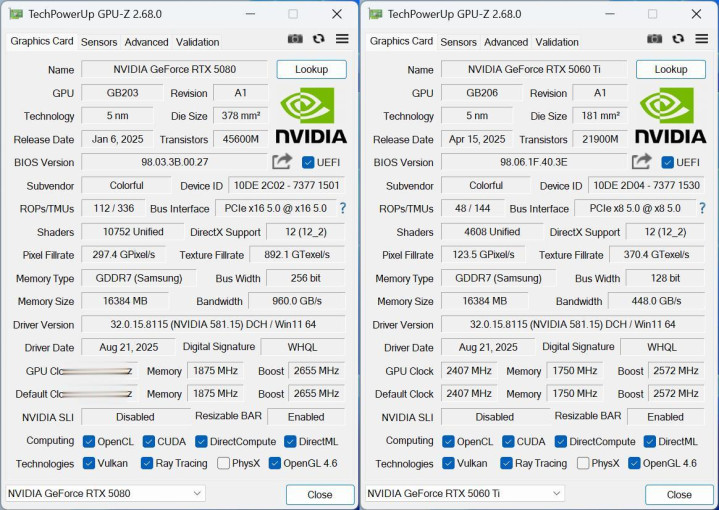Image resolution: width=719 pixels, height=510 pixels.
Task: Toggle CUDA checkbox in RTX 5060 Ti window
Action: tap(508, 442)
